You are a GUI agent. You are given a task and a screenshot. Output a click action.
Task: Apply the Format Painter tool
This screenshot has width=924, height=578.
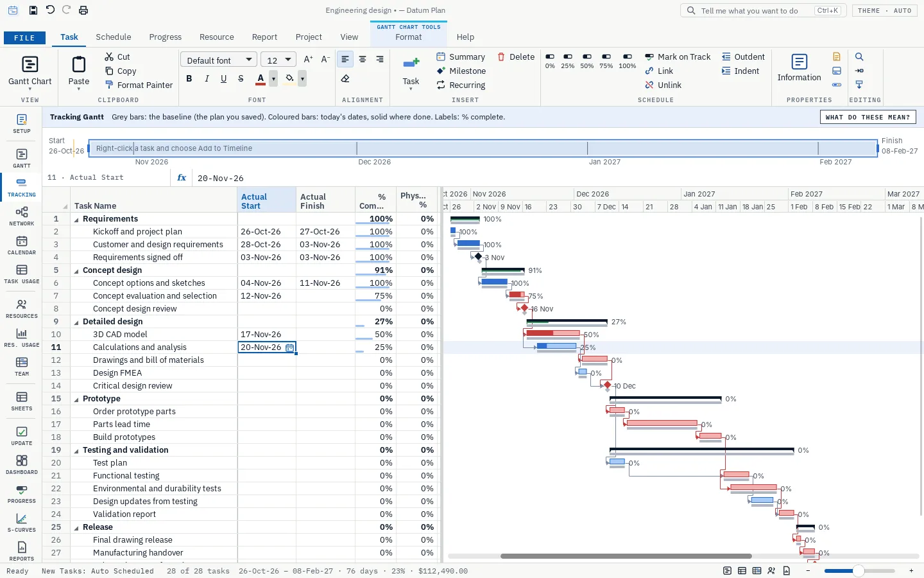[x=139, y=85]
